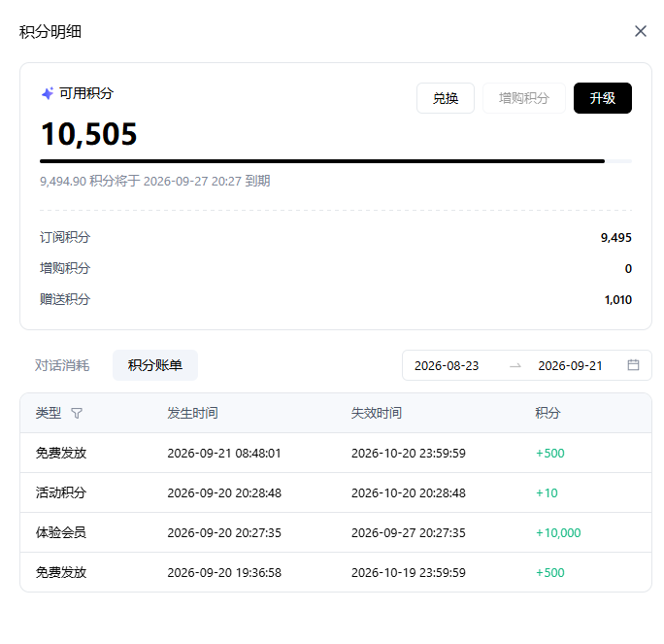Click the +10,000 points value
664x644 pixels.
[x=558, y=532]
